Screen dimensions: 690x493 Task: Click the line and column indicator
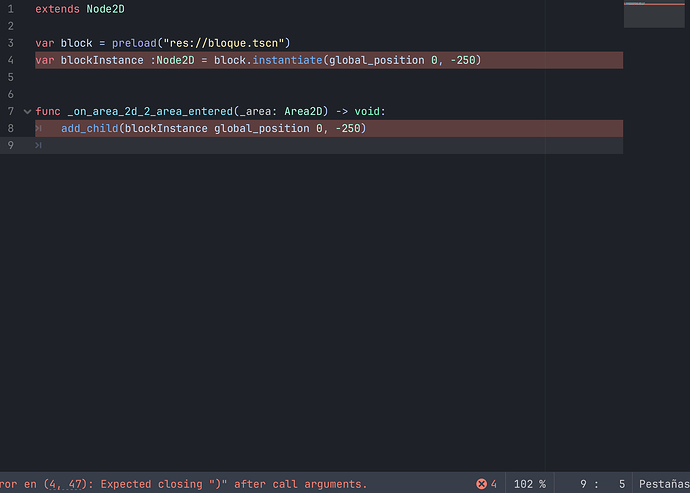coord(602,484)
